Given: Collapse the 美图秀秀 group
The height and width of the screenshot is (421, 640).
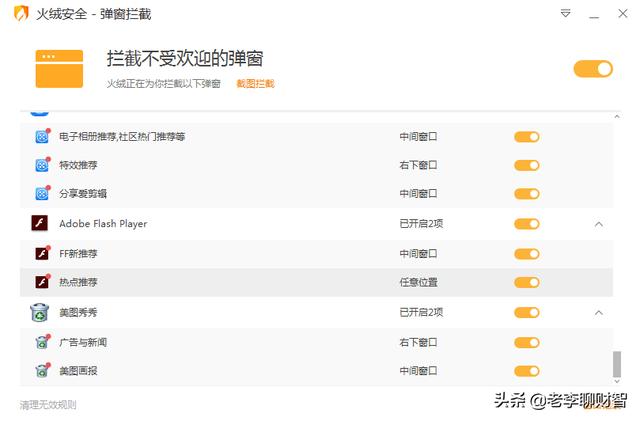Looking at the screenshot, I should [599, 313].
